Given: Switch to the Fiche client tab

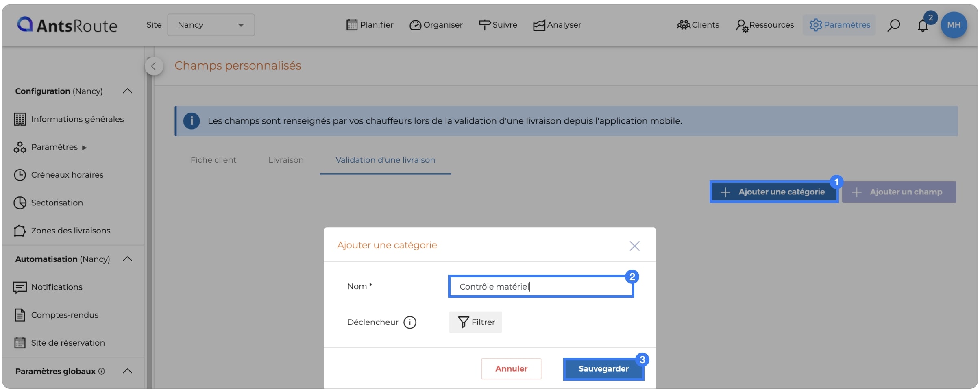Looking at the screenshot, I should point(213,160).
